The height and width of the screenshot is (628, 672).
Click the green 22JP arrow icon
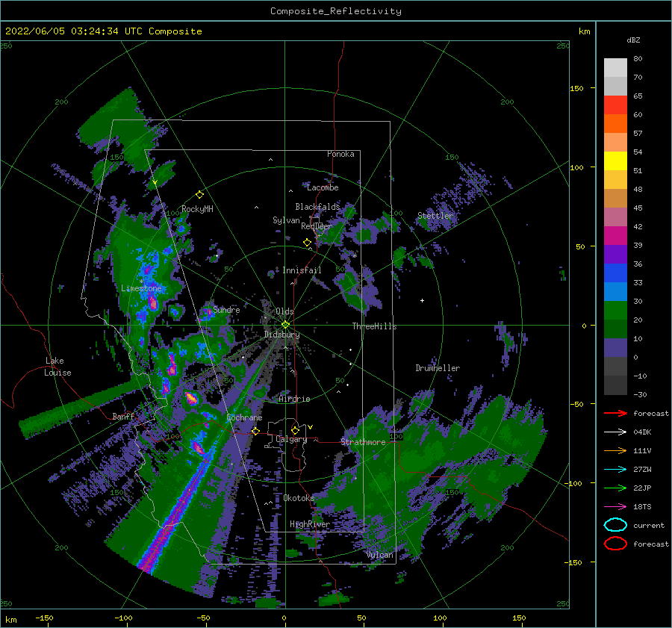[615, 488]
